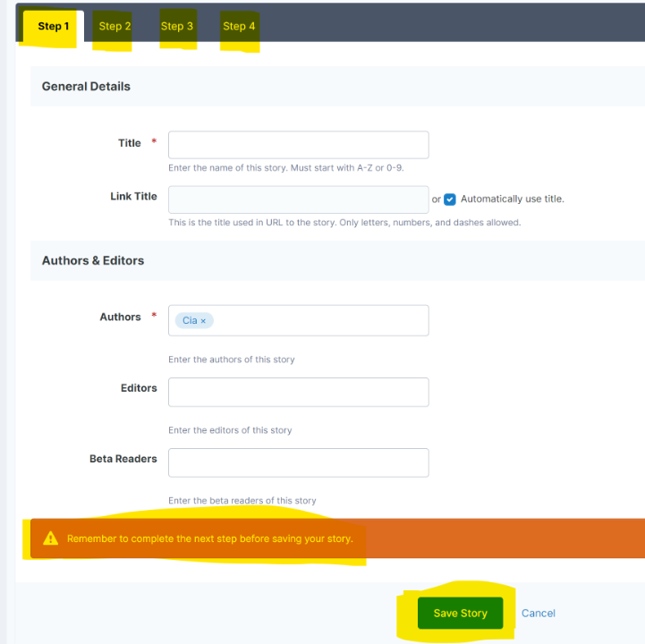Click the Beta Readers field label
Viewport: 645px width, 644px height.
pyautogui.click(x=123, y=459)
